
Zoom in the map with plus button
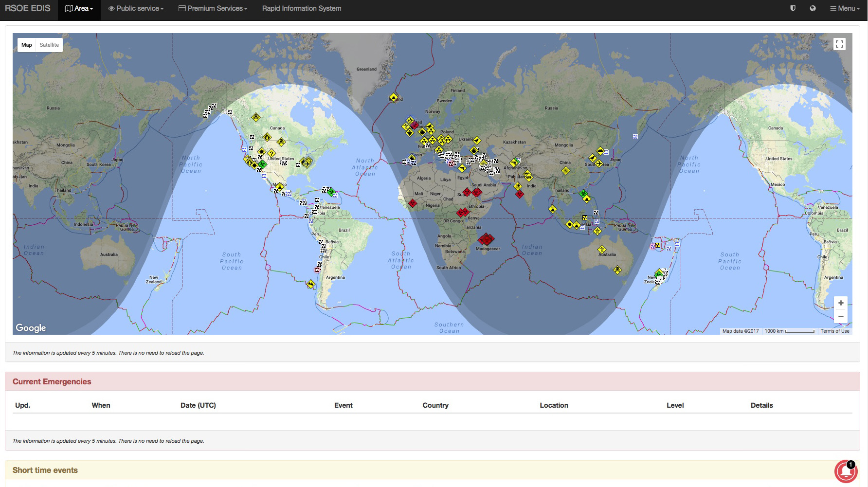click(841, 303)
